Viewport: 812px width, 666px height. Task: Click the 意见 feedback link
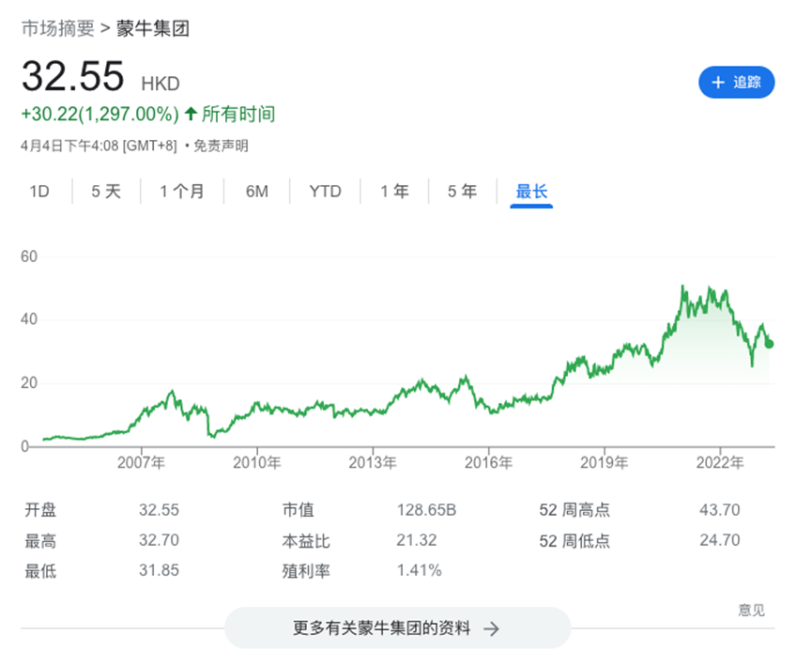click(751, 610)
